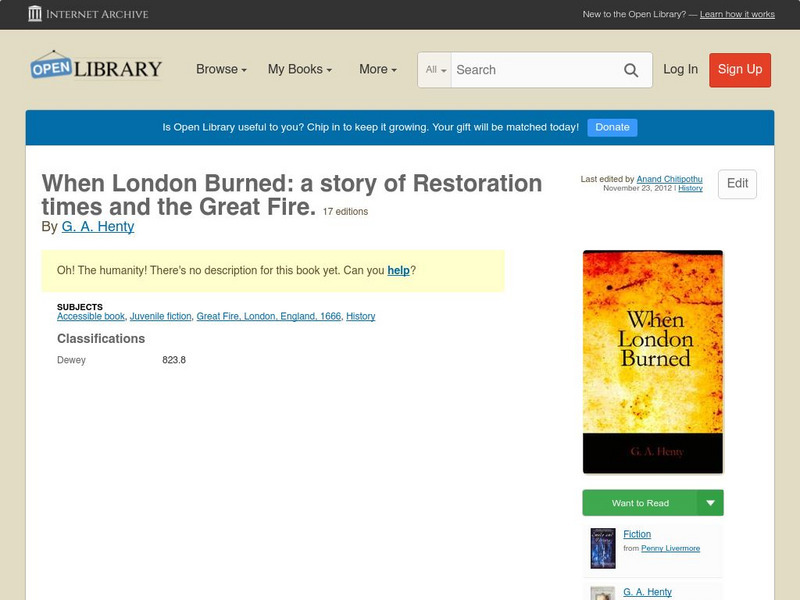Image resolution: width=800 pixels, height=600 pixels.
Task: Expand the My Books menu
Action: pyautogui.click(x=299, y=70)
